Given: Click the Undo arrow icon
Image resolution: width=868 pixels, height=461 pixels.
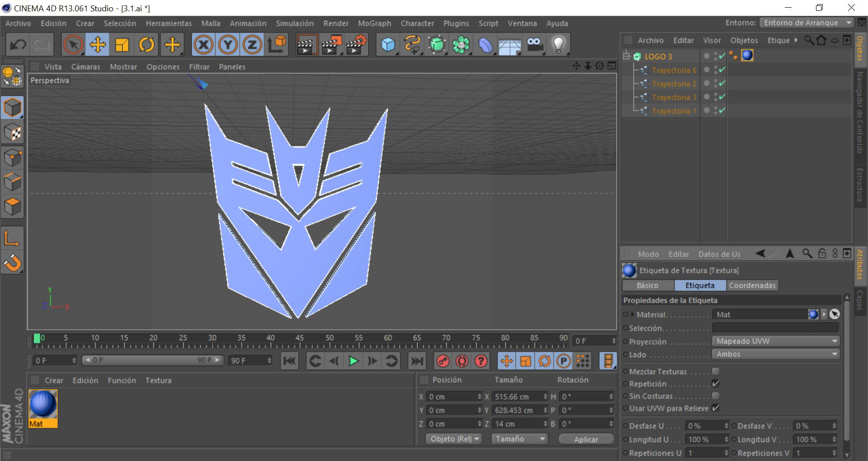Looking at the screenshot, I should (18, 45).
